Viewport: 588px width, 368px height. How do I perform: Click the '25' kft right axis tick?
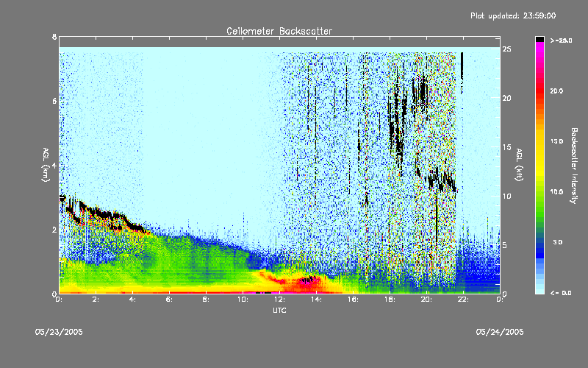pyautogui.click(x=506, y=49)
